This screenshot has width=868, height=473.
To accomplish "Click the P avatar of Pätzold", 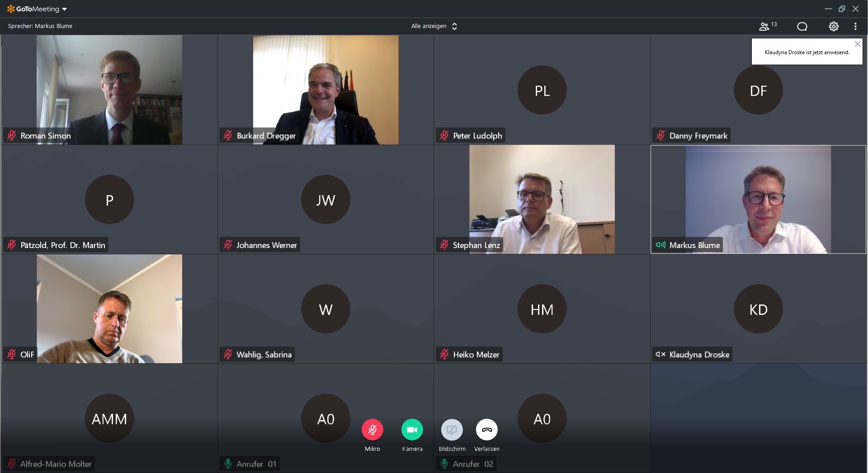I will [x=109, y=199].
